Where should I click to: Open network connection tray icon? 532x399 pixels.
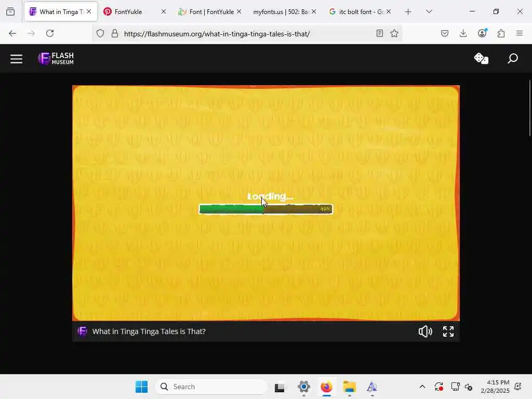point(455,387)
